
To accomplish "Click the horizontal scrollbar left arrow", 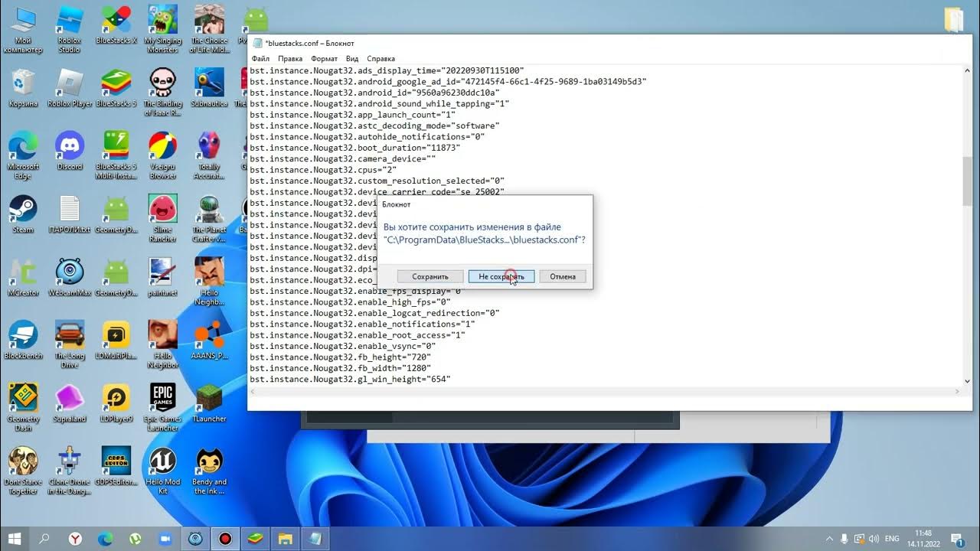I will (x=253, y=391).
